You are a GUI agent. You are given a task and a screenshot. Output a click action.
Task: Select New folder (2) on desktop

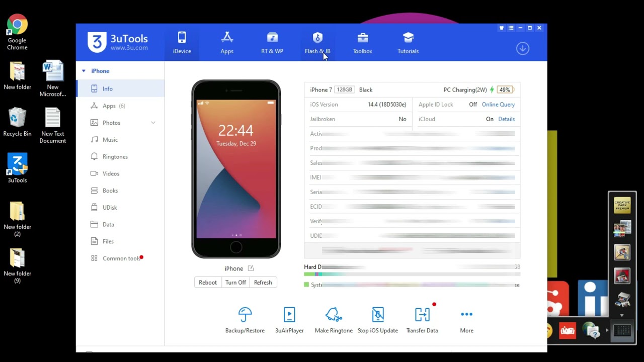click(17, 219)
